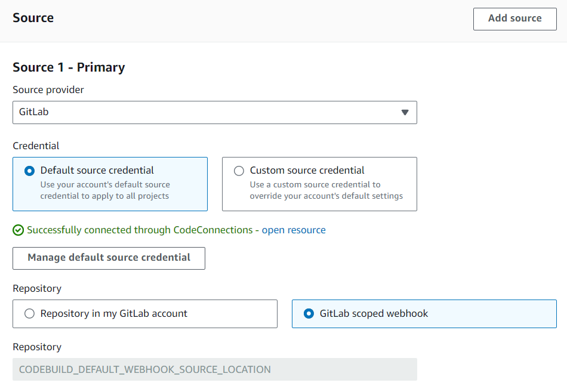Click the Repository input field
Image resolution: width=567 pixels, height=392 pixels.
tap(215, 369)
